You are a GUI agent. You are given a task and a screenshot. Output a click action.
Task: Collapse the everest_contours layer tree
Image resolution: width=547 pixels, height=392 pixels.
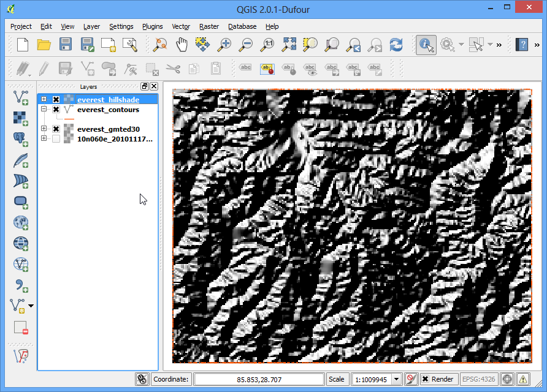pos(44,108)
